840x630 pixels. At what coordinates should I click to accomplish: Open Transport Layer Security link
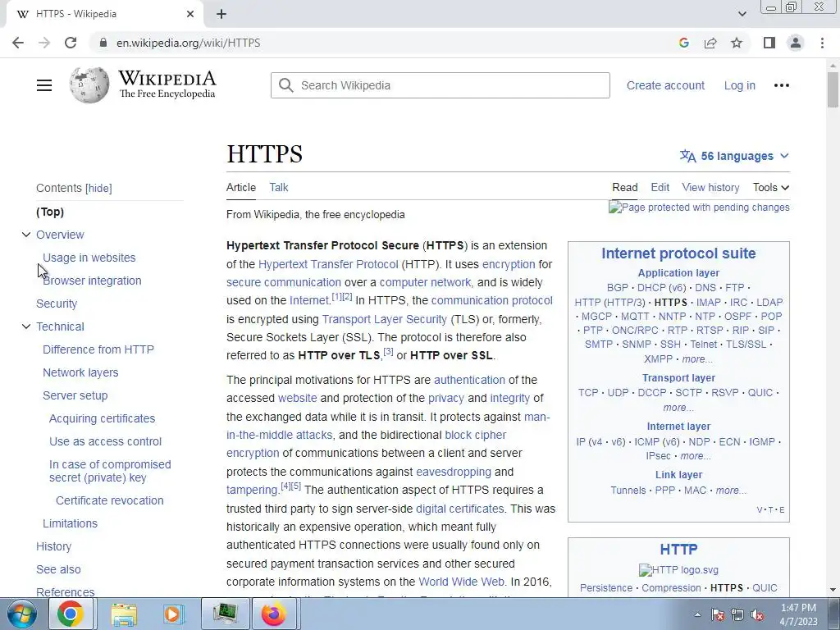[x=384, y=319]
